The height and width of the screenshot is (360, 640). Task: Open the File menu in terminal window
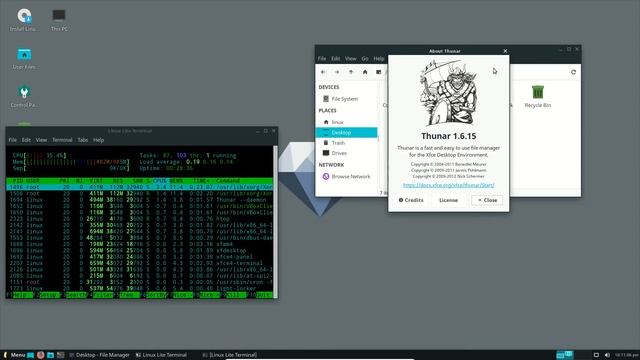(13, 140)
